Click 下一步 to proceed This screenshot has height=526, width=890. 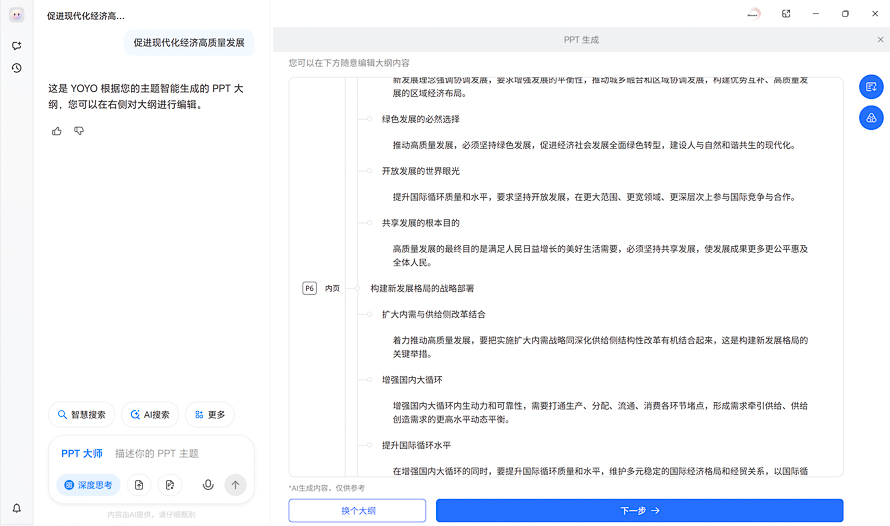tap(640, 511)
